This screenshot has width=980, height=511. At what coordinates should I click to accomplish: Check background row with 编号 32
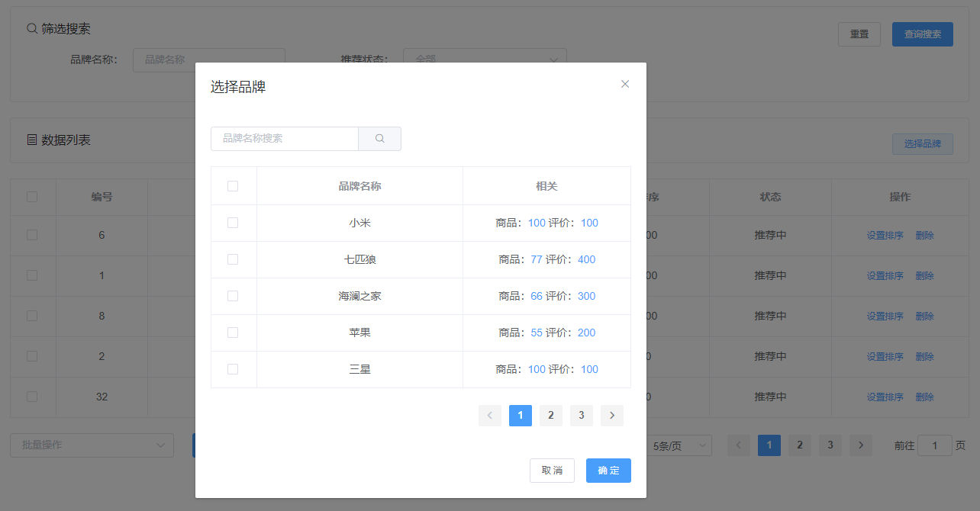(32, 397)
